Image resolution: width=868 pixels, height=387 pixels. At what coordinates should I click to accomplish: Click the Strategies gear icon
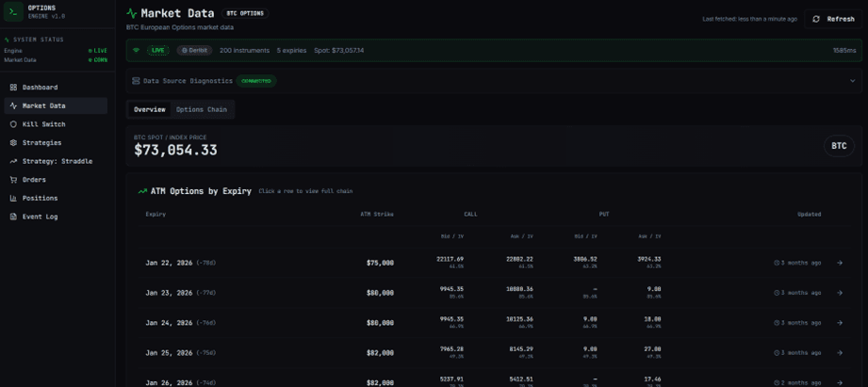point(13,142)
